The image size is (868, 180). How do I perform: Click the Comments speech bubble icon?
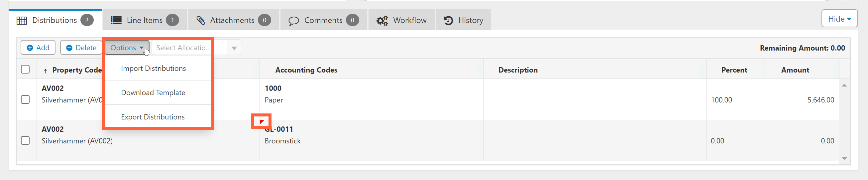coord(293,21)
